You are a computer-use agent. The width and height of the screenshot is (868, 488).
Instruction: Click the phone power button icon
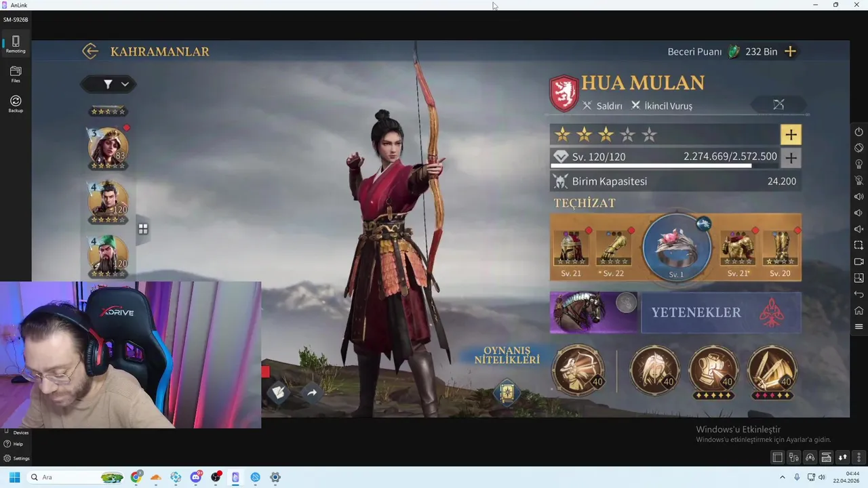[x=859, y=131]
